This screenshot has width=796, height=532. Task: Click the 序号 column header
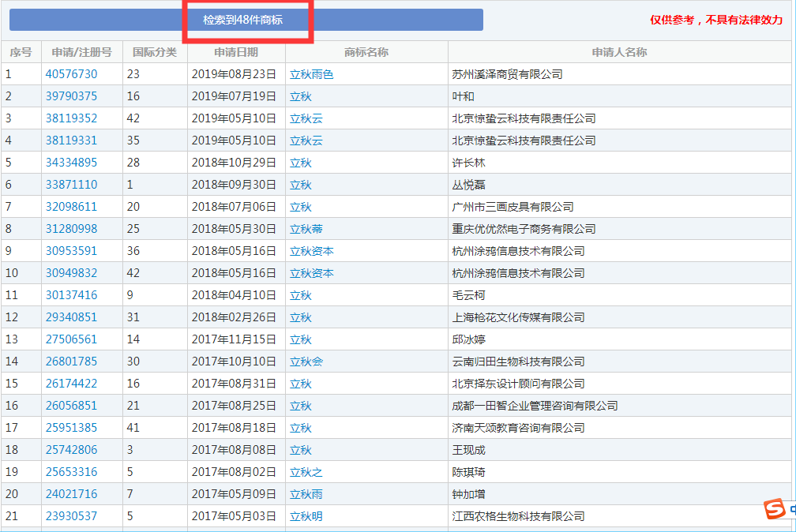[x=21, y=52]
